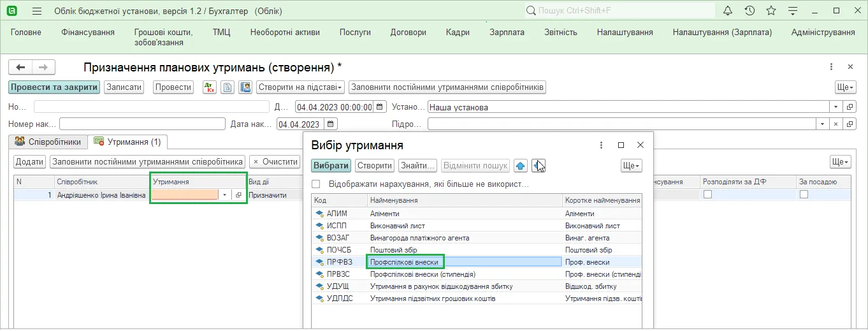Show the history clock icon

point(749,11)
